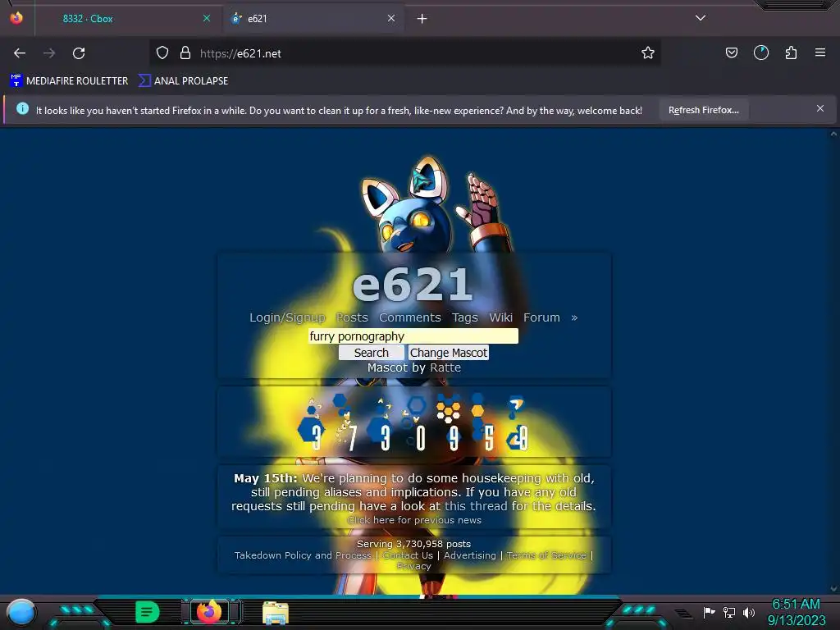Open File Explorer from the taskbar
The height and width of the screenshot is (630, 840).
click(276, 613)
